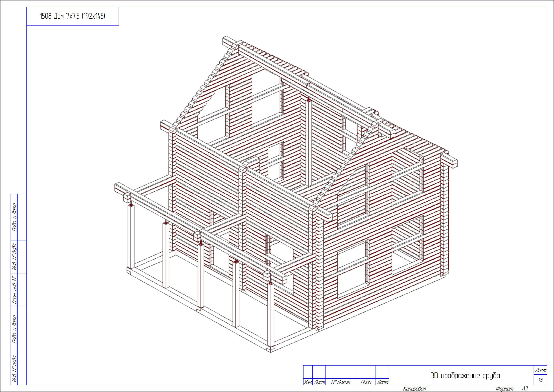Viewport: 554px width, 392px height.
Task: Click the title text 1508 Дом 7х7,5
Action: coord(72,16)
